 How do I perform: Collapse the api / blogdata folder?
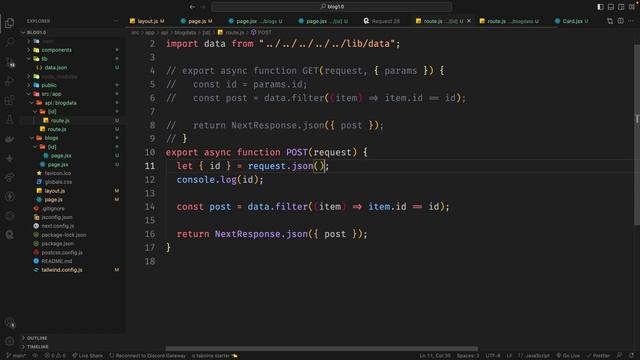point(73,103)
